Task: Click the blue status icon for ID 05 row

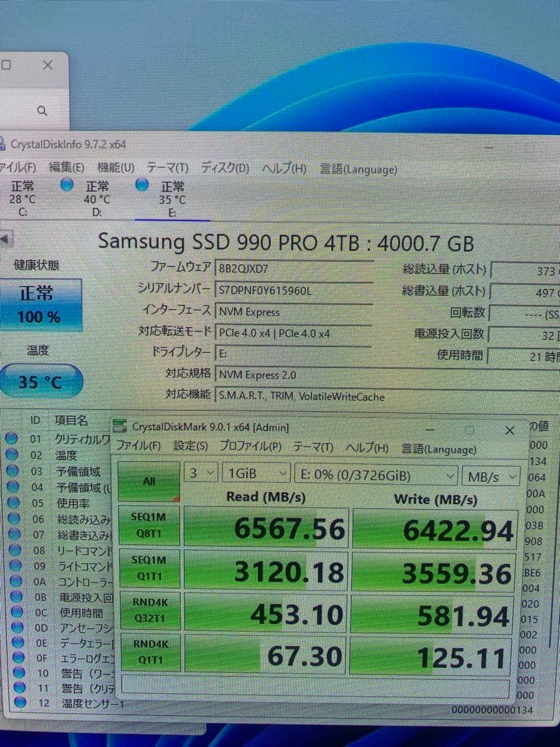Action: [x=13, y=502]
